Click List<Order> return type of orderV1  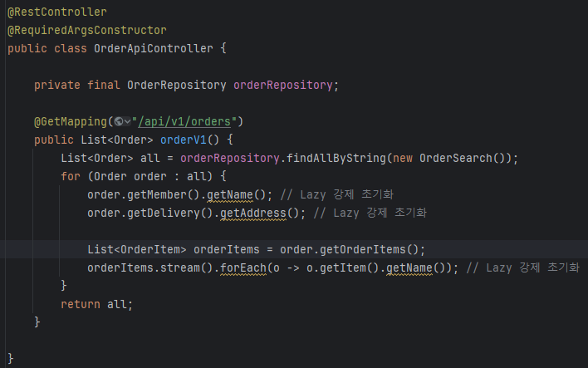116,140
